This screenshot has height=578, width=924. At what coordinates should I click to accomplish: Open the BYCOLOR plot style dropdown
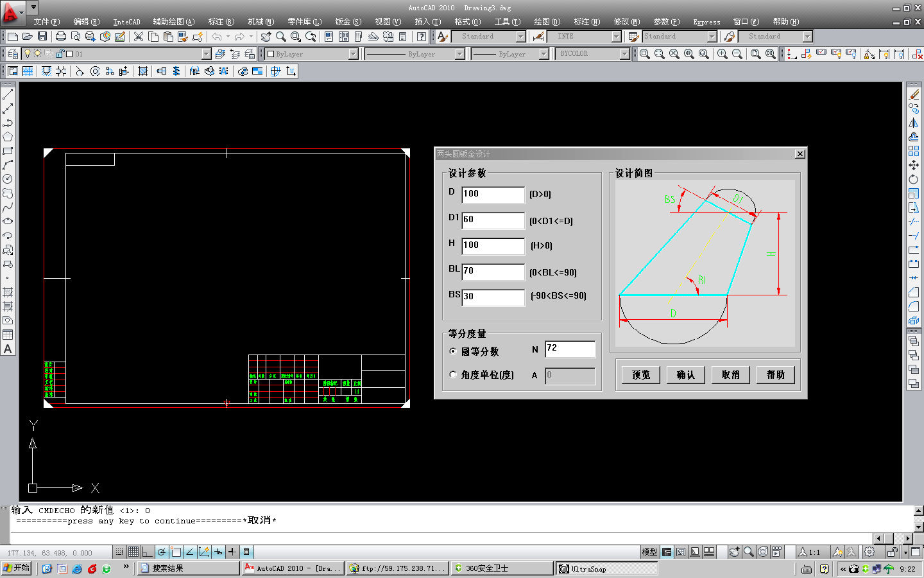click(624, 54)
